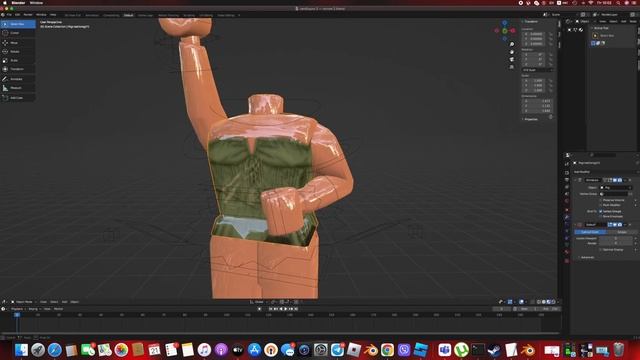This screenshot has width=640, height=360.
Task: Toggle Armature modifier viewport display icon
Action: coord(615,180)
